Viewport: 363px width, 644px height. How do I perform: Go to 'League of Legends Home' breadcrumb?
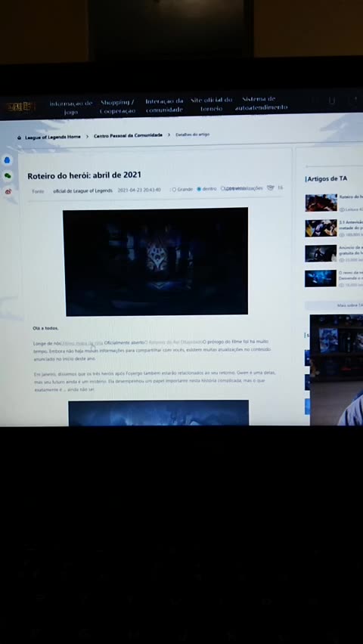pyautogui.click(x=53, y=137)
